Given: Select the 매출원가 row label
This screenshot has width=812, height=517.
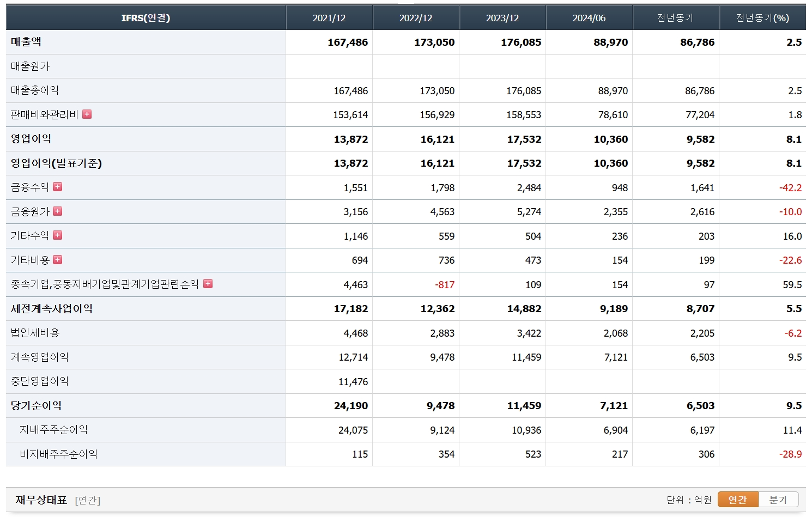Looking at the screenshot, I should [x=31, y=66].
